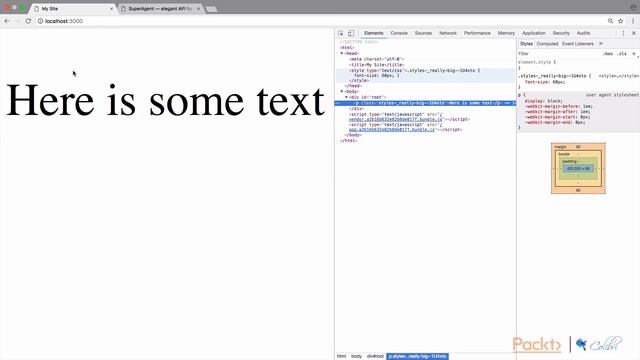Toggle the :hov element state button
Screen dimensions: 640x360
(608, 53)
